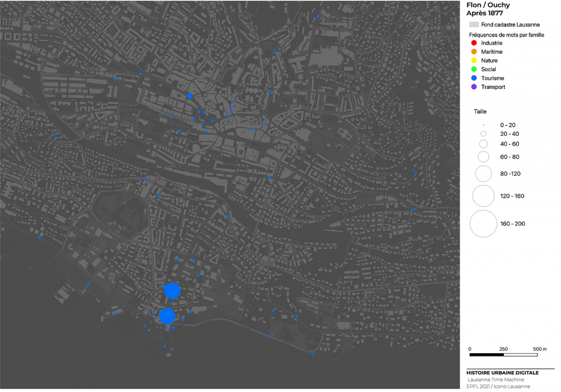The height and width of the screenshot is (392, 561).
Task: Click the red Industrie legend dot
Action: tap(473, 43)
